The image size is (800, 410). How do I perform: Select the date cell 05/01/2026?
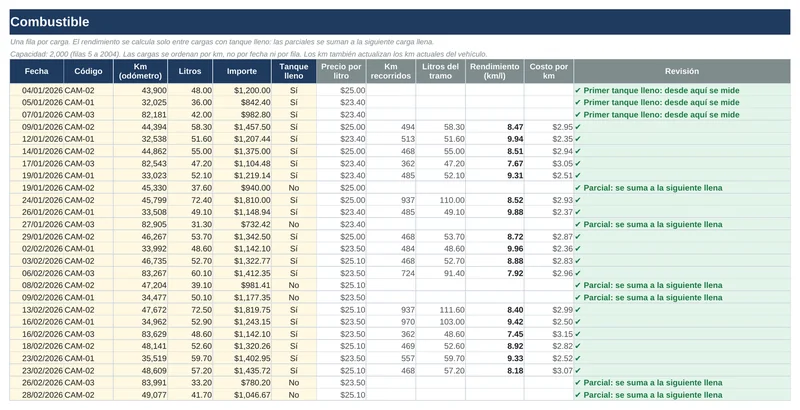click(x=37, y=102)
